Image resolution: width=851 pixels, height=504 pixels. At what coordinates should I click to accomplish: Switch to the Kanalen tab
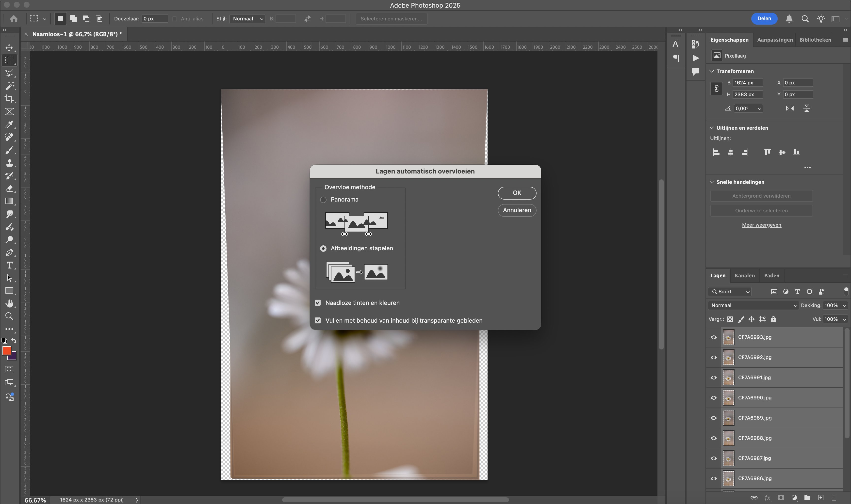coord(744,275)
